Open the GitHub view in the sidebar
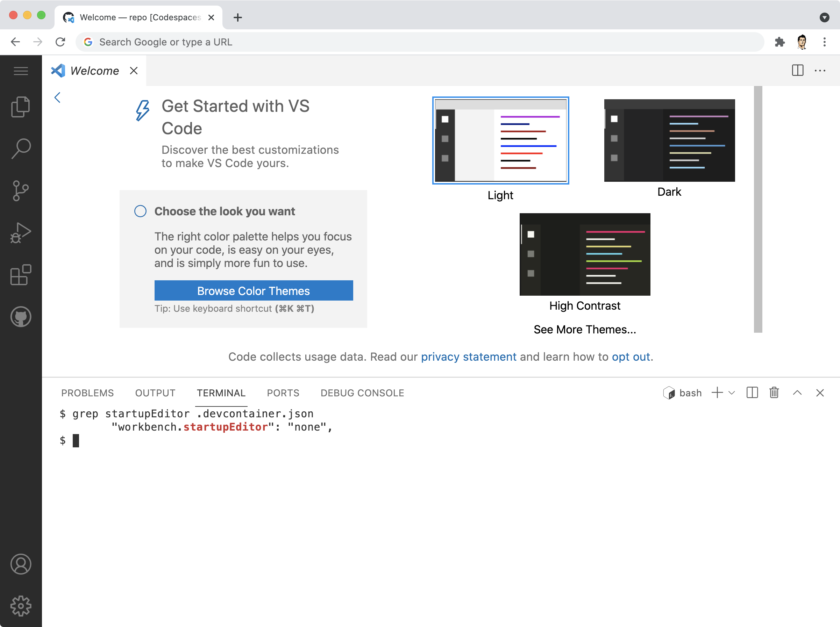The height and width of the screenshot is (627, 840). (21, 317)
